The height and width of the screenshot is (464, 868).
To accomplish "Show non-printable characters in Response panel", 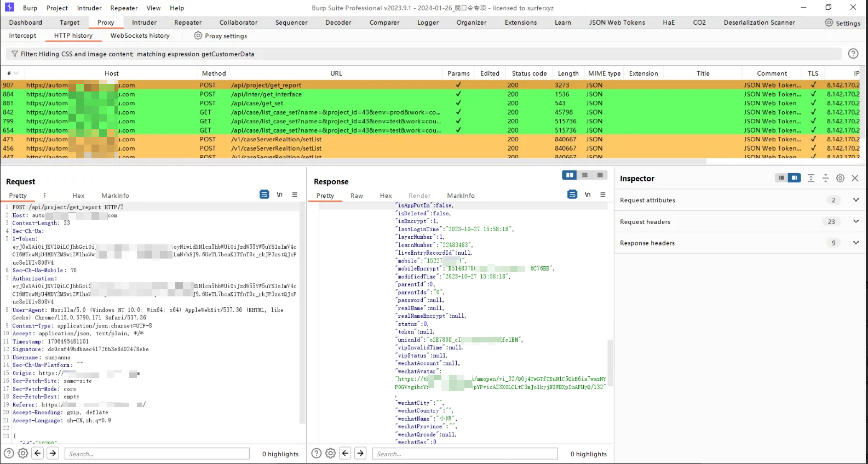I will 588,194.
